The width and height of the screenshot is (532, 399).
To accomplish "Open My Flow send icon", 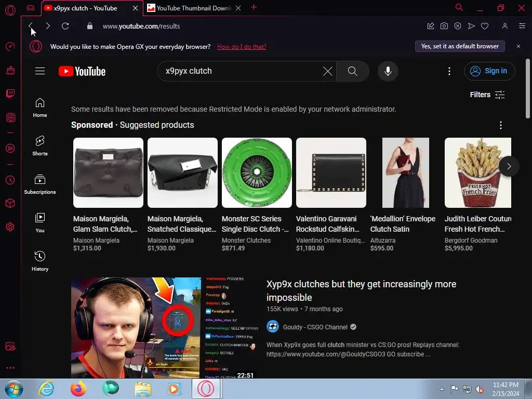I will click(x=471, y=26).
